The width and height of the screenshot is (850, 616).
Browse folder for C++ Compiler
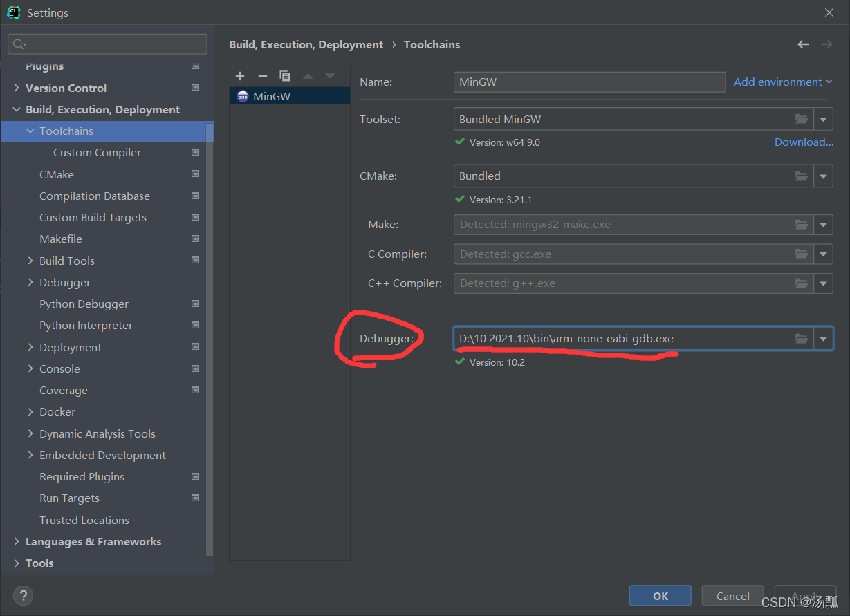802,283
